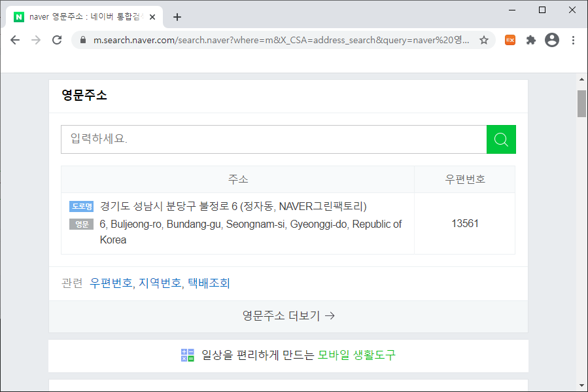The width and height of the screenshot is (588, 392).
Task: Open the 지역번호 related link
Action: tap(160, 283)
